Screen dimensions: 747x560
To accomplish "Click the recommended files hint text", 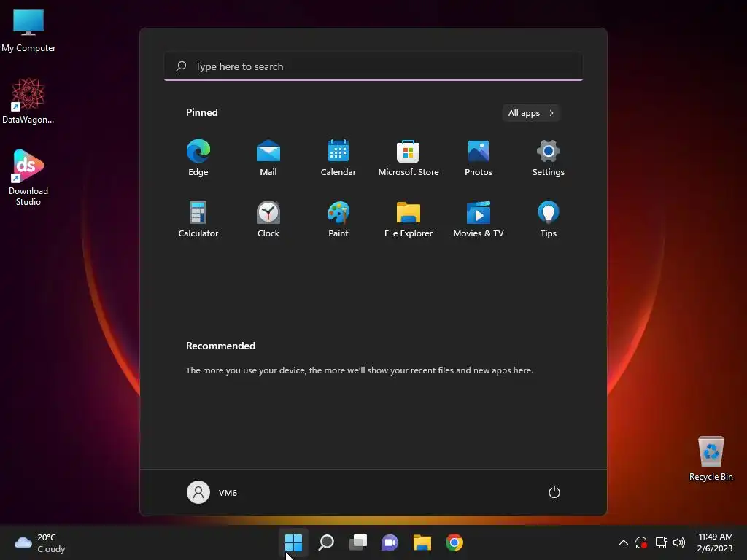I will pos(359,370).
